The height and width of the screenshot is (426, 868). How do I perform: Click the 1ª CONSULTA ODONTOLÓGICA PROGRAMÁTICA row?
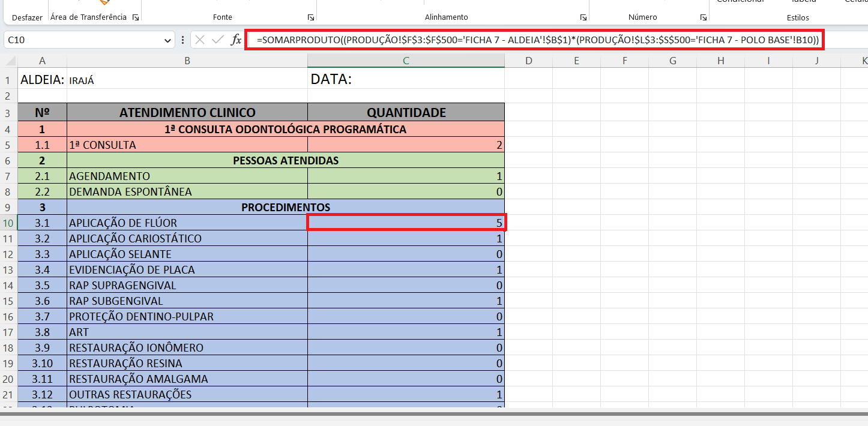(286, 129)
